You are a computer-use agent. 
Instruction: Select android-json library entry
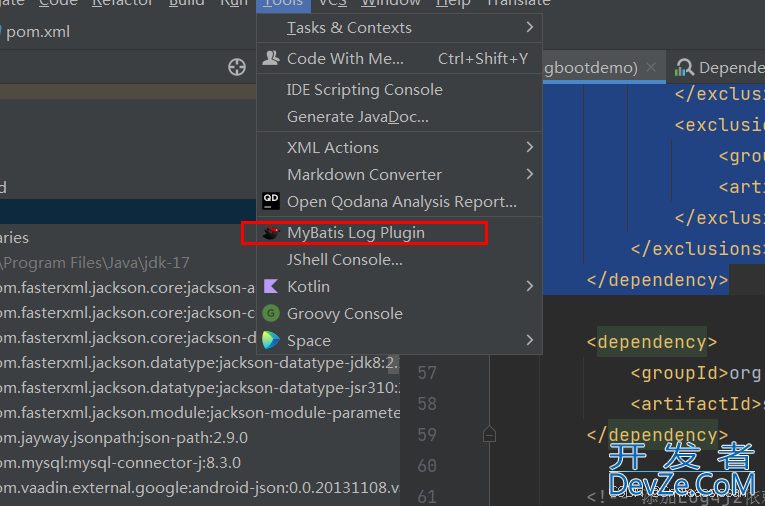pyautogui.click(x=200, y=487)
